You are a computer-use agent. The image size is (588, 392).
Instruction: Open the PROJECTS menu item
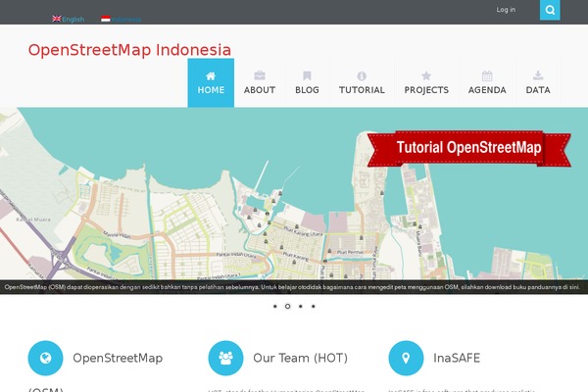point(426,83)
